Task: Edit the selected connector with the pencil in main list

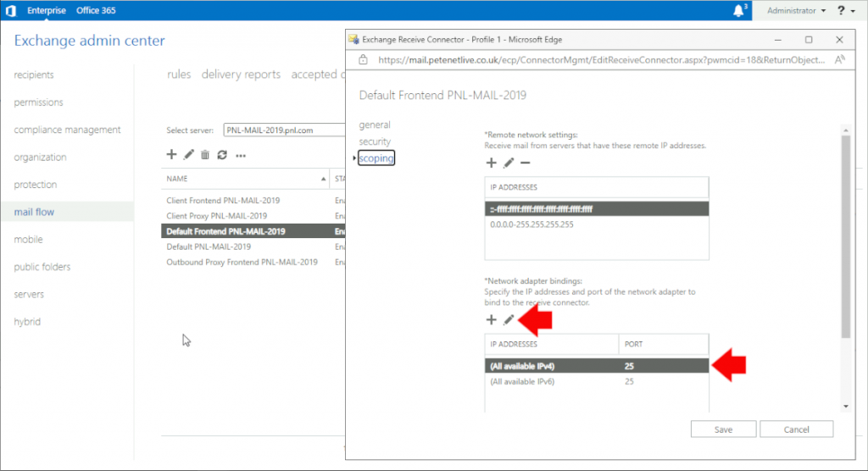Action: click(189, 155)
